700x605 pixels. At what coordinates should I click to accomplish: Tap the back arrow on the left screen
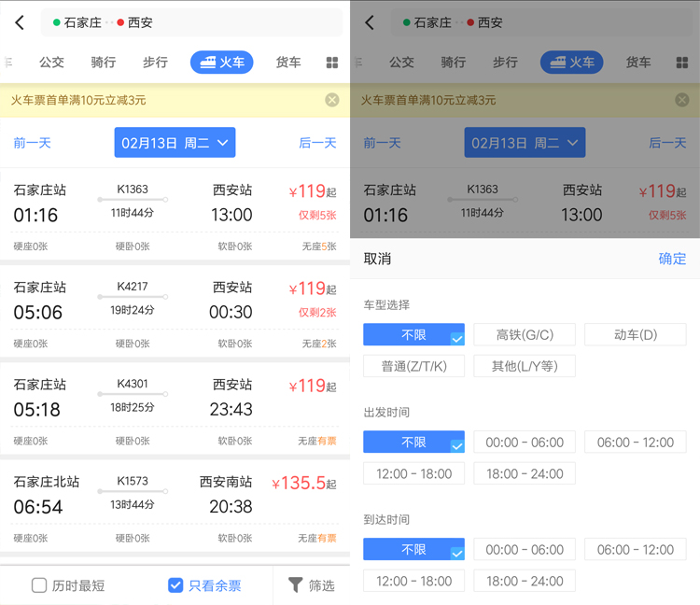[20, 22]
